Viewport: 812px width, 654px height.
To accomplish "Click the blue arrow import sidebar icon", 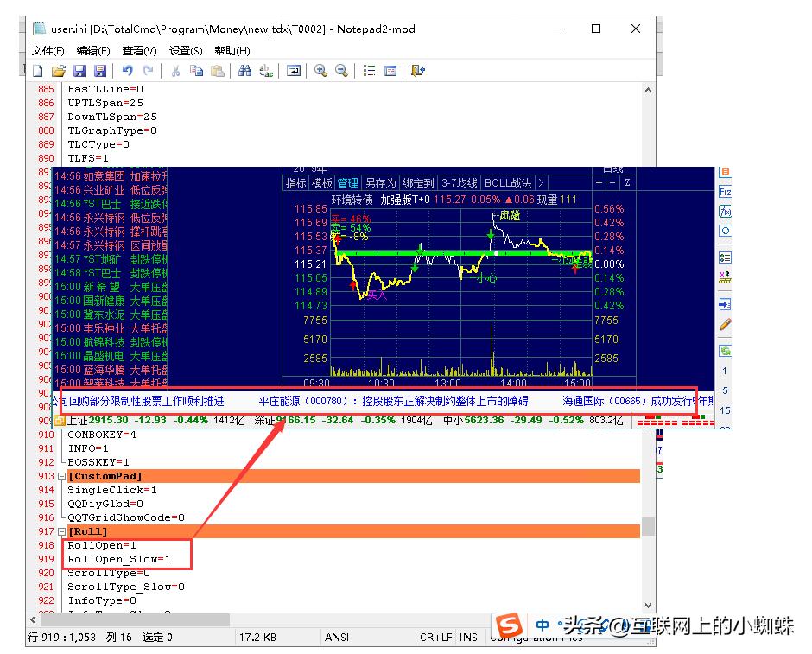I will pos(725,304).
